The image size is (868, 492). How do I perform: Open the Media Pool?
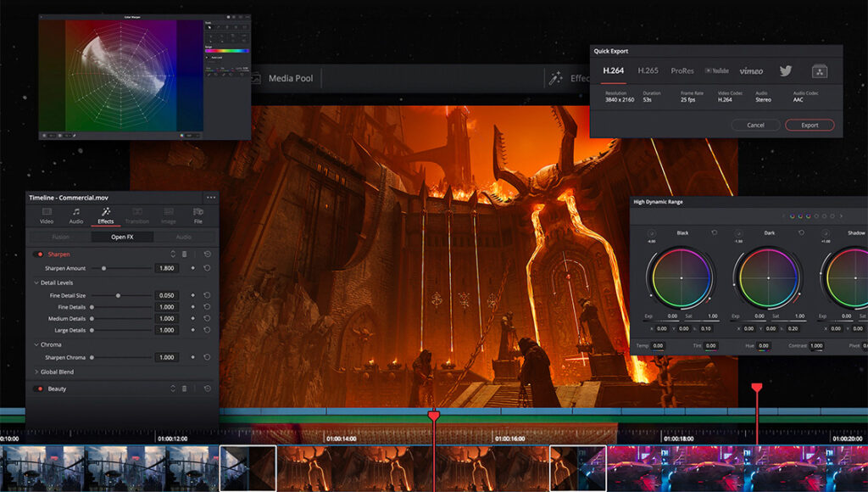[x=291, y=79]
